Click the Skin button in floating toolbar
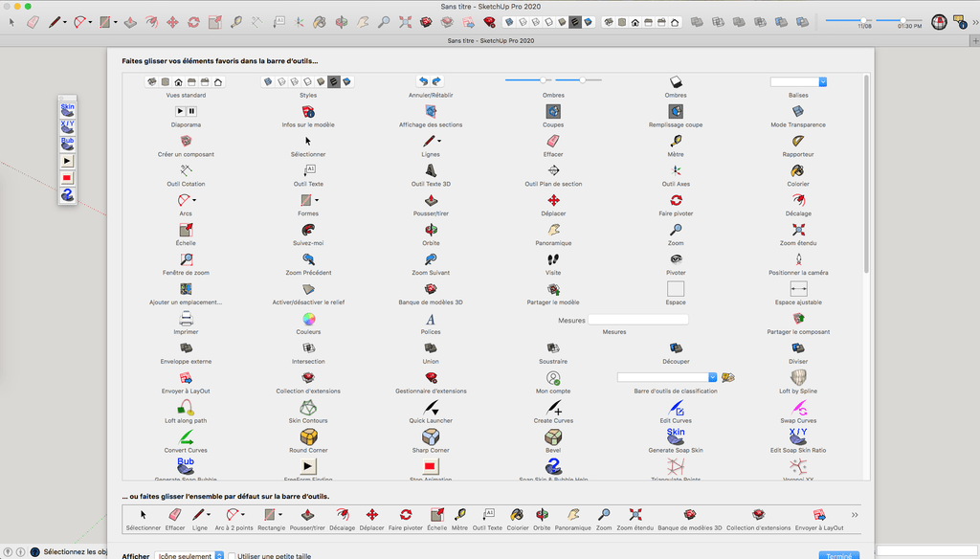 (x=68, y=110)
